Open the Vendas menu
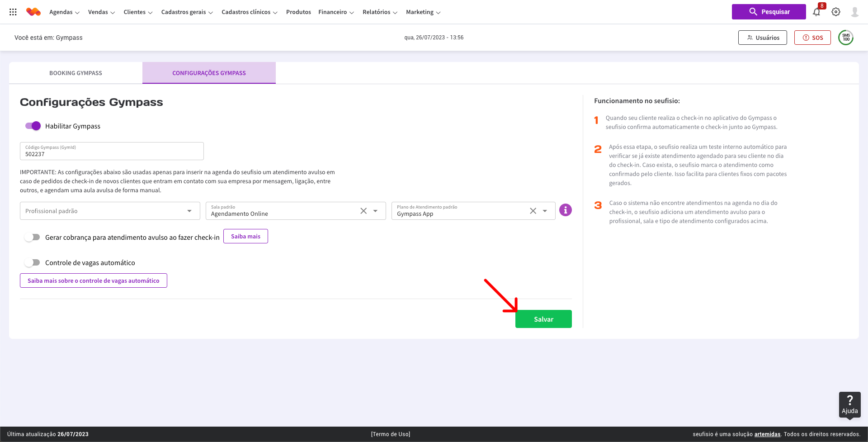868x442 pixels. 101,12
